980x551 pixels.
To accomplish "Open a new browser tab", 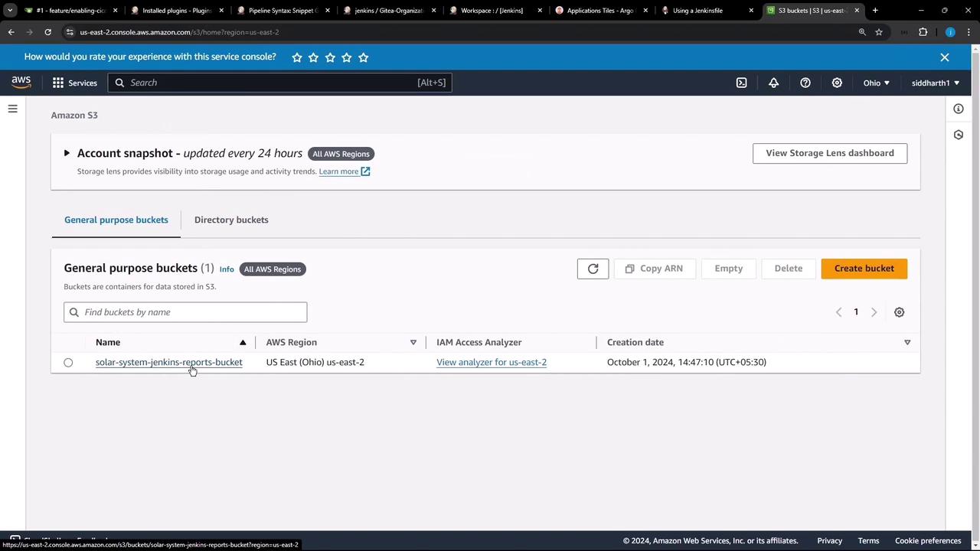I will point(875,11).
